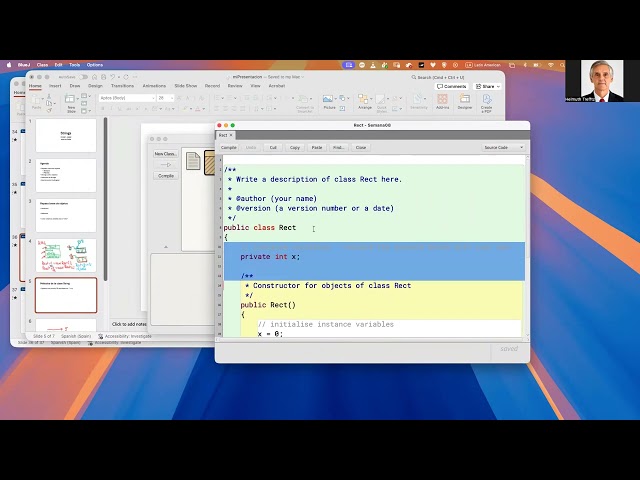Image resolution: width=640 pixels, height=480 pixels.
Task: Switch to the Review ribbon tab
Action: point(235,86)
